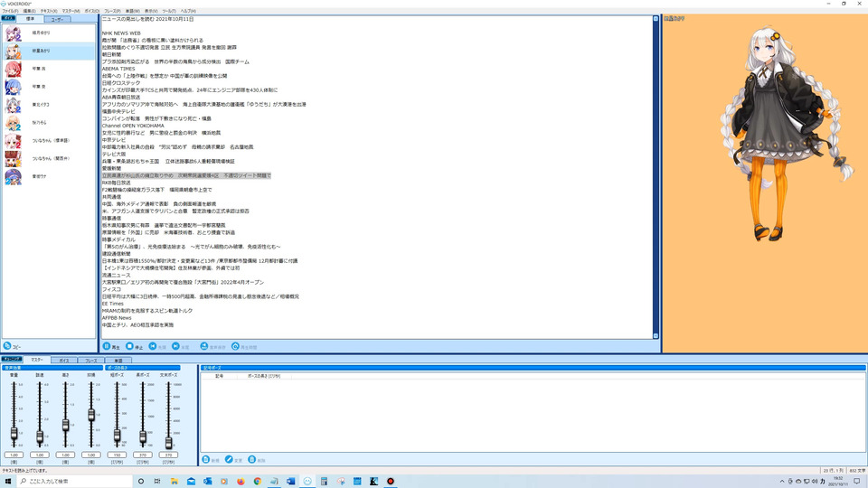
Task: Click the 高さ pitch slider handle
Action: (65, 426)
